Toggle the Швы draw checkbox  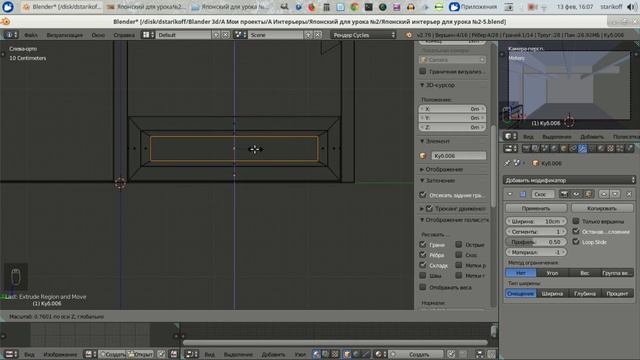pos(423,276)
